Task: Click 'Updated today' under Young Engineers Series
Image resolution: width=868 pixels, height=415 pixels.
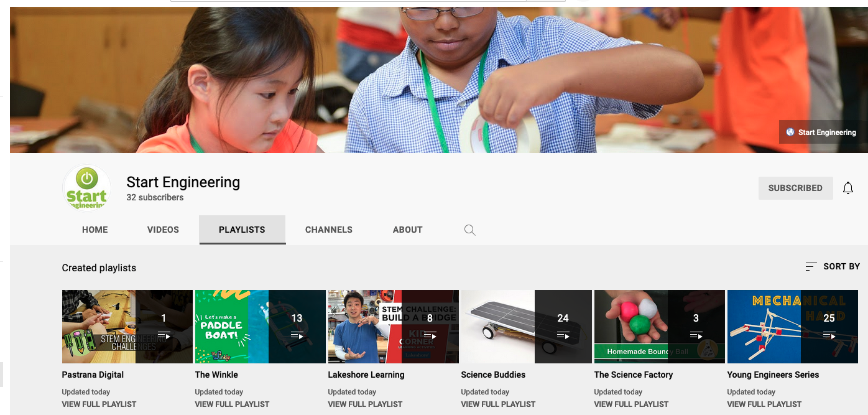Action: (x=751, y=392)
